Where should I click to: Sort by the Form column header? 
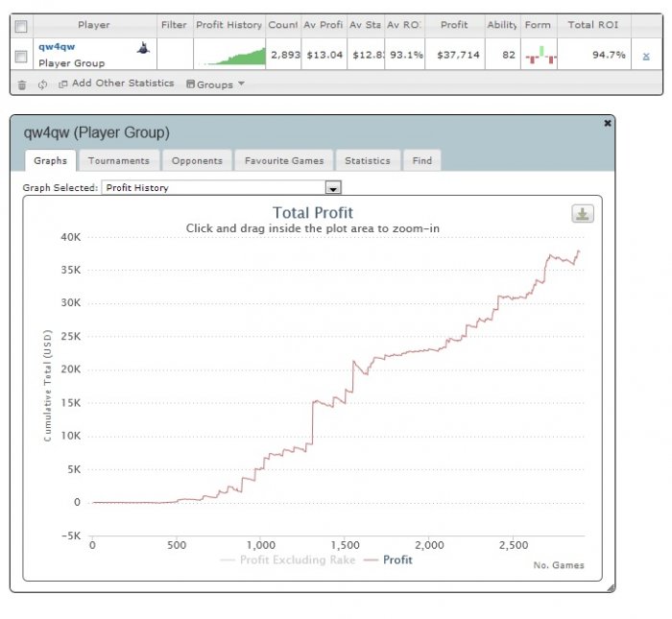(539, 25)
